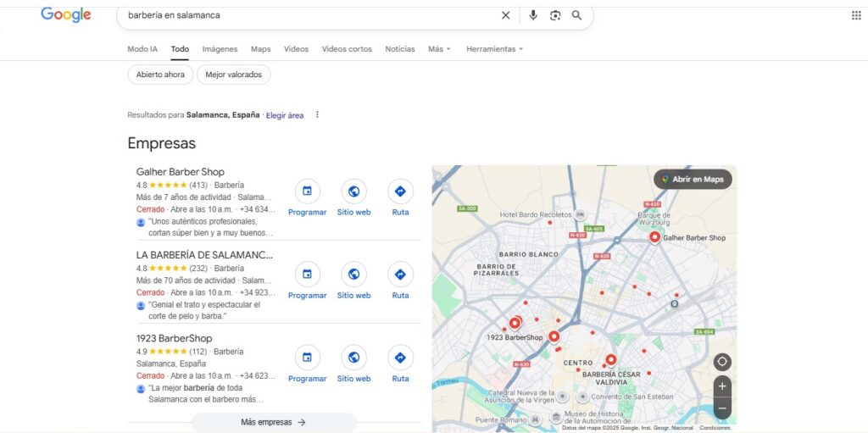Switch to the Imágenes tab
The height and width of the screenshot is (433, 868).
[x=220, y=49]
